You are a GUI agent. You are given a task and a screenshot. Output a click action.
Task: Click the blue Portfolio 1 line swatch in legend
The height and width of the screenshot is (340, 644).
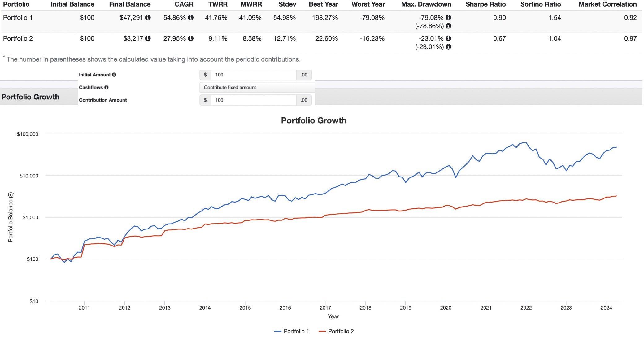278,331
